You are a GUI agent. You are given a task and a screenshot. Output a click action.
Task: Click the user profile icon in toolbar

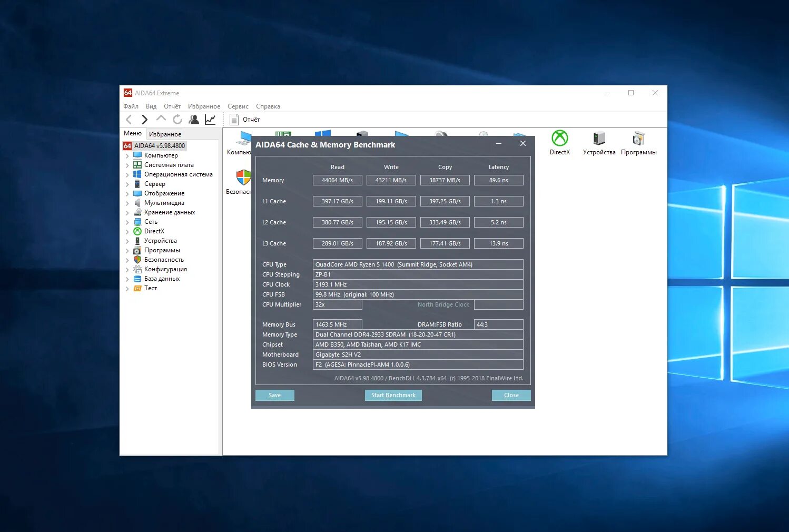tap(194, 120)
